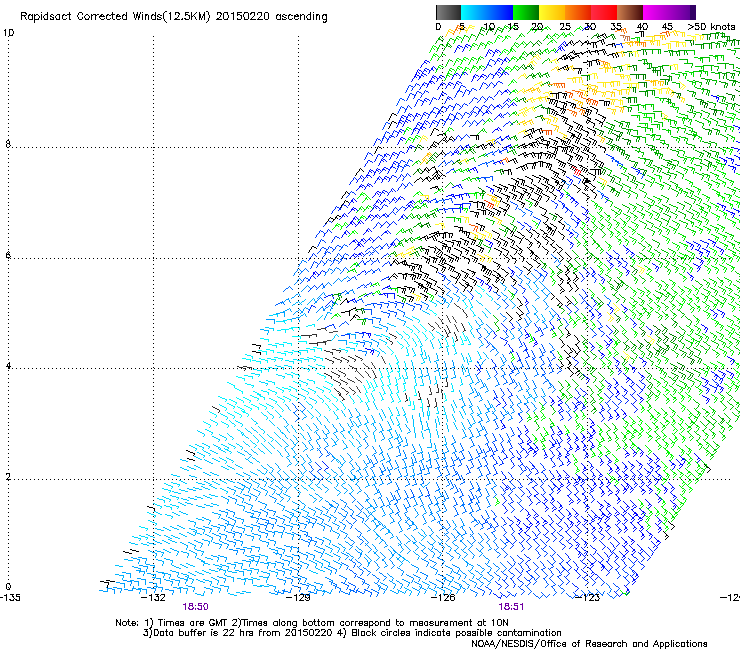The image size is (740, 650).
Task: Click the '>50 knots' legend label
Action: click(711, 27)
